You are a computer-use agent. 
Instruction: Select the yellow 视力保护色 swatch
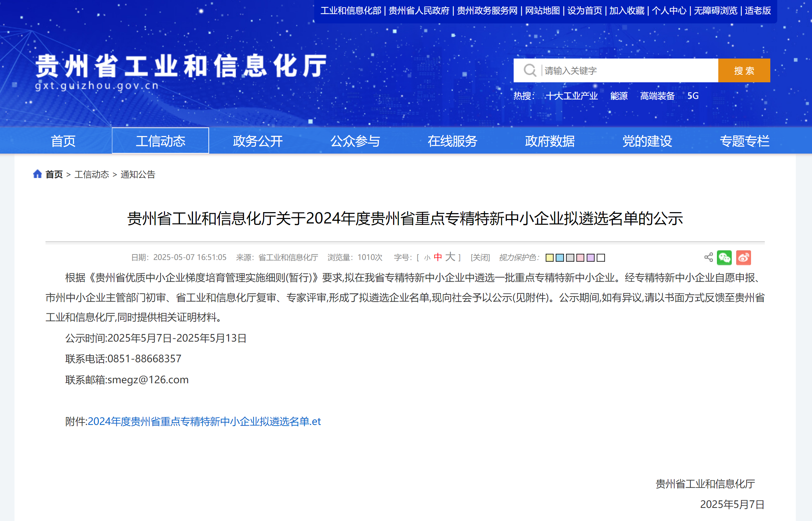pos(549,258)
